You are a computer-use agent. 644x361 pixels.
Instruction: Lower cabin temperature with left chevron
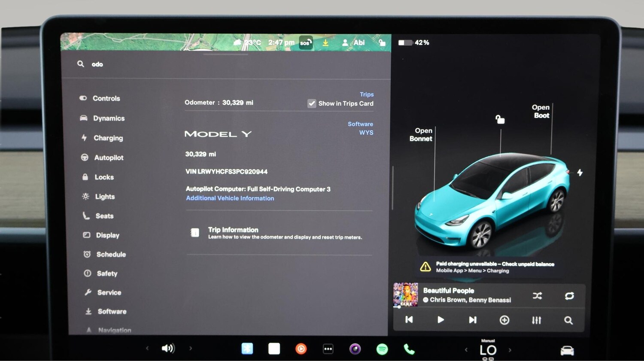pyautogui.click(x=466, y=350)
